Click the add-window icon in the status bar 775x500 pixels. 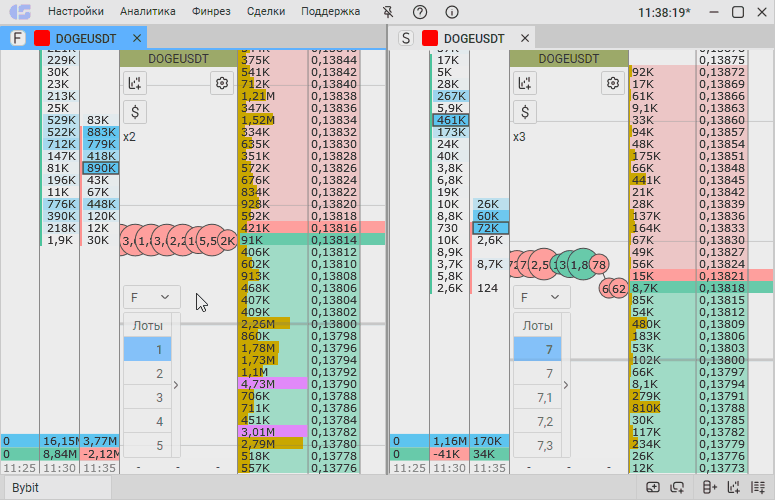pyautogui.click(x=653, y=488)
